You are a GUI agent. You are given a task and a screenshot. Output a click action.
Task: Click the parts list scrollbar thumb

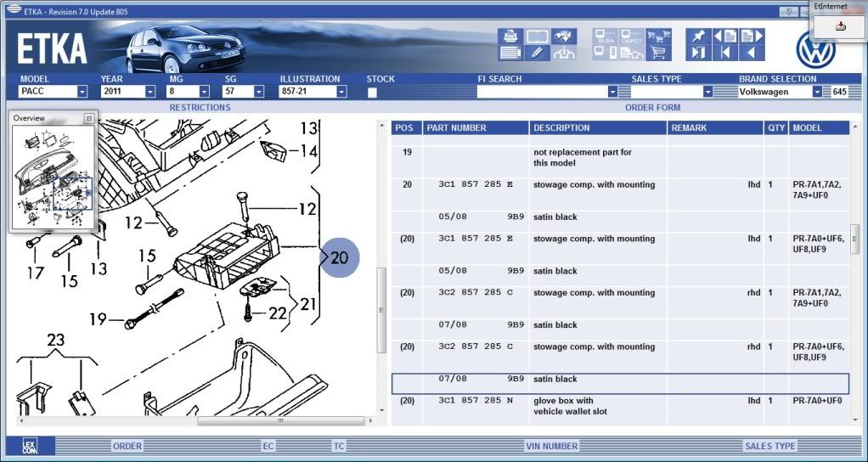point(855,239)
